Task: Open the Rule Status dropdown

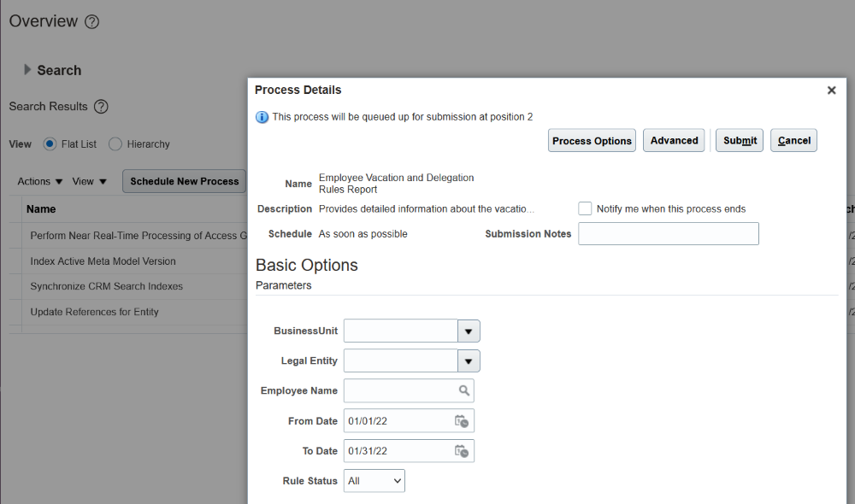Action: [374, 481]
